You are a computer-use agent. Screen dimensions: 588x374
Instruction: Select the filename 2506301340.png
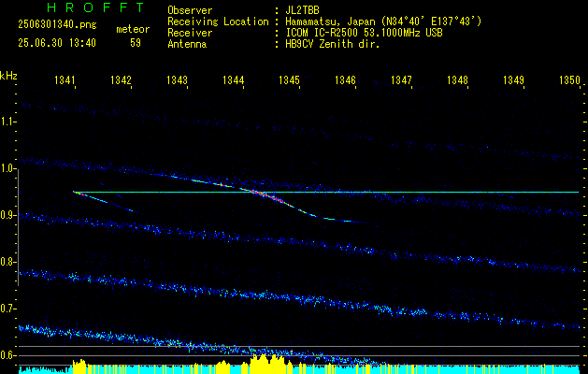pos(57,25)
